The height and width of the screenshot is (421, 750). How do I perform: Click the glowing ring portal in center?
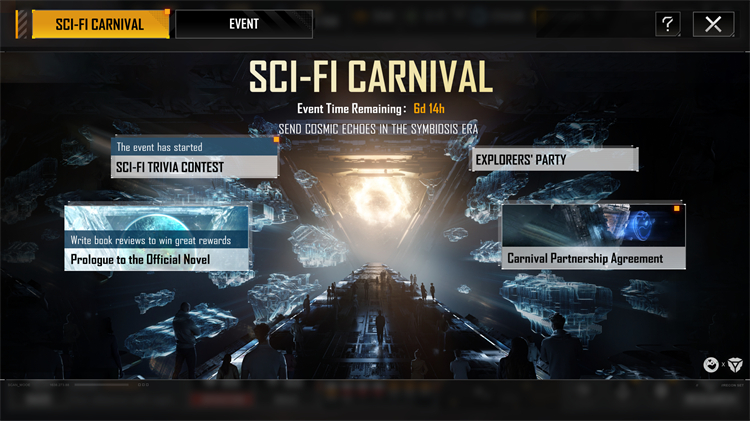pyautogui.click(x=379, y=202)
